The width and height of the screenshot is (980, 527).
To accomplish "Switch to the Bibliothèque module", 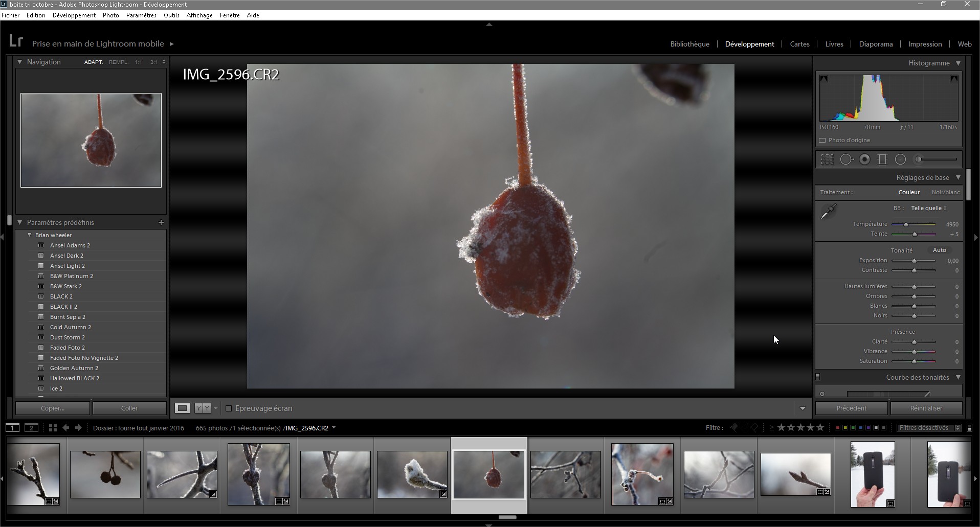I will 689,44.
